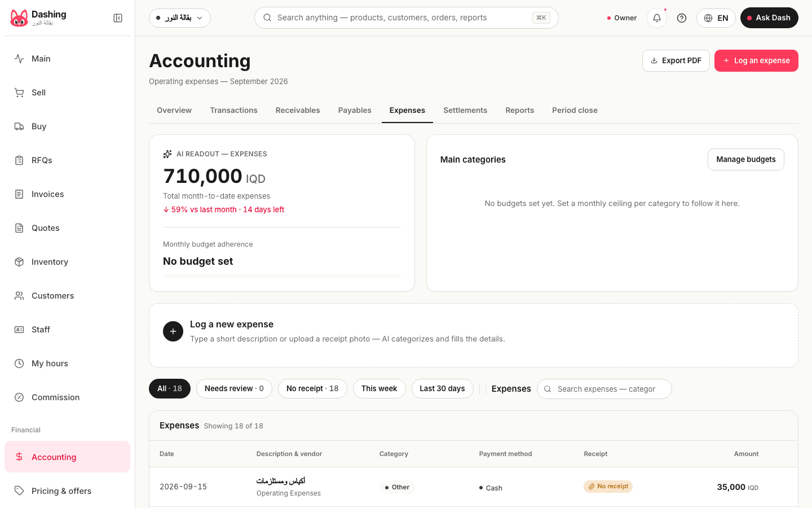
Task: Open Buy section in sidebar
Action: [x=67, y=126]
